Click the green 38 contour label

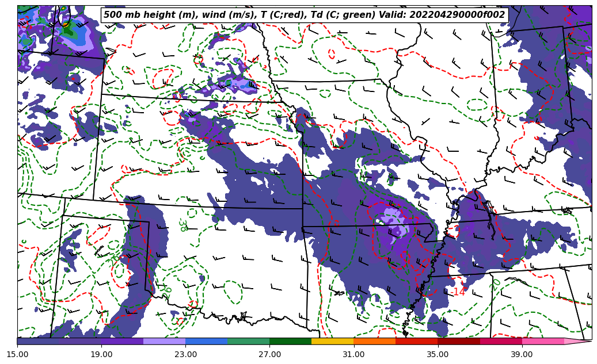[x=183, y=225]
